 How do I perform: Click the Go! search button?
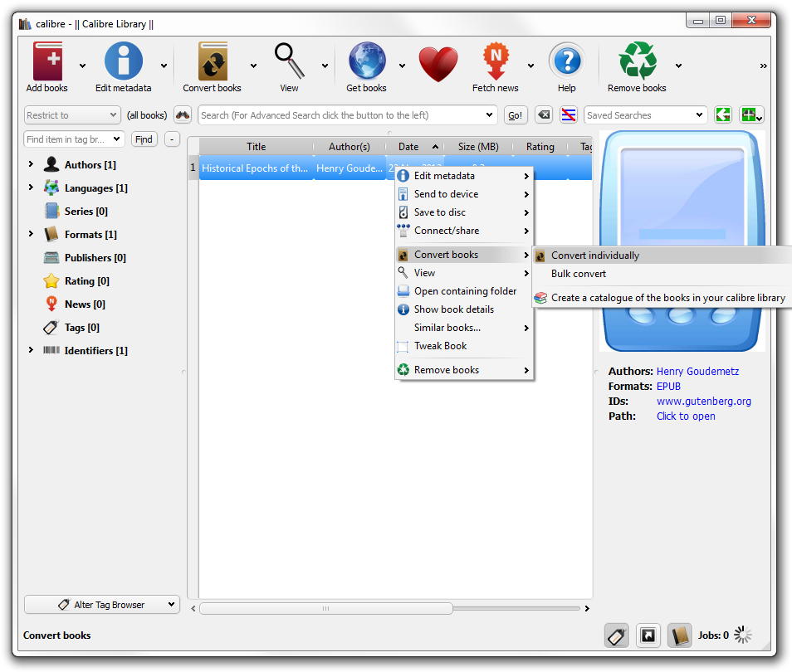coord(516,115)
